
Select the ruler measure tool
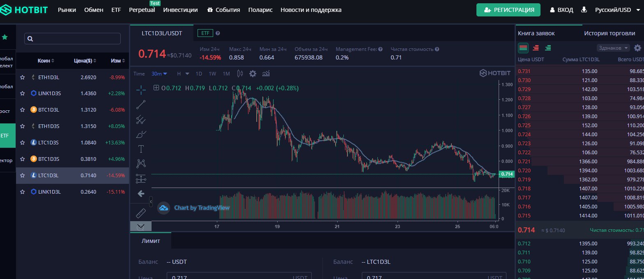pos(141,213)
